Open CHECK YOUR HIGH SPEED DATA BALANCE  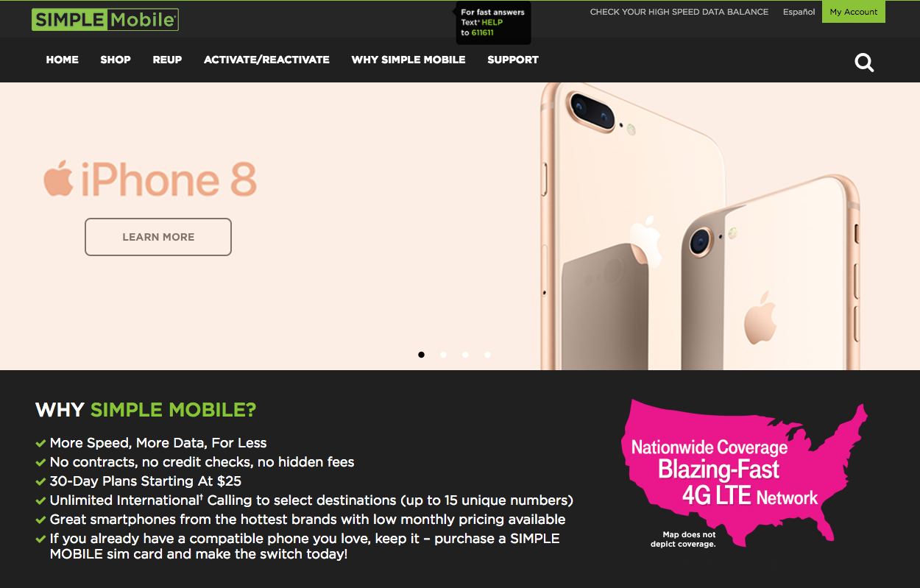click(x=679, y=12)
